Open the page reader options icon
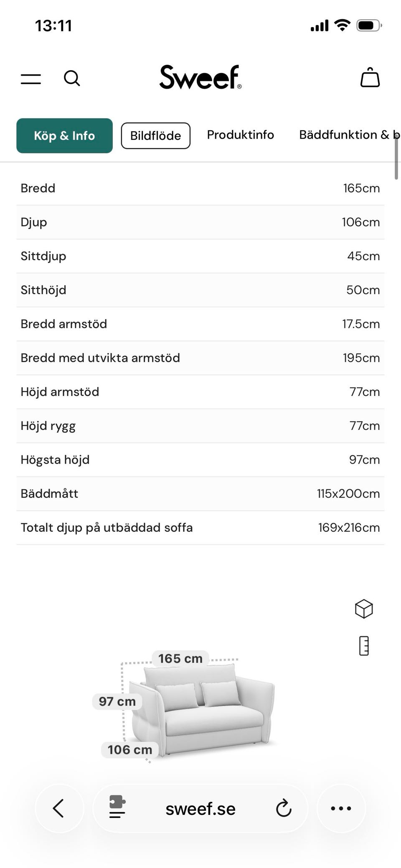The width and height of the screenshot is (401, 868). click(x=117, y=807)
